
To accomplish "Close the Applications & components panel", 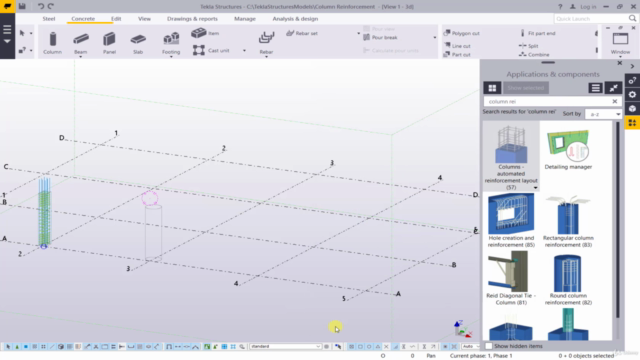I will tap(620, 63).
